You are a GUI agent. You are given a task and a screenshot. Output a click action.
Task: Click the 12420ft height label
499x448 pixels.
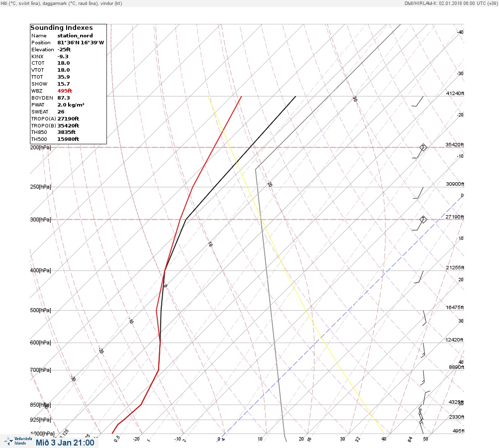[455, 340]
